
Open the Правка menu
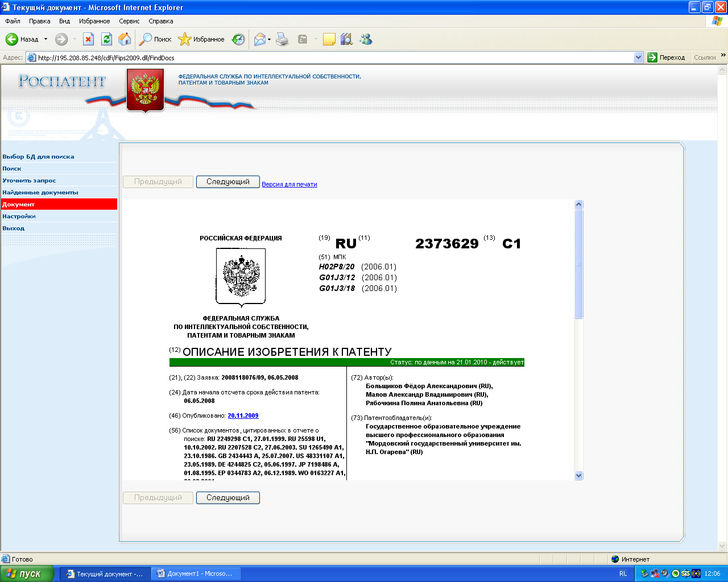pos(40,21)
